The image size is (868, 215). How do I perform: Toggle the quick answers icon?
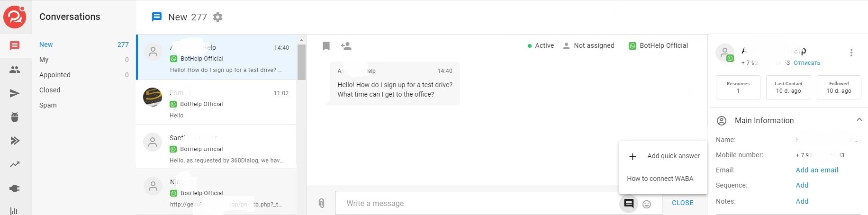(629, 204)
